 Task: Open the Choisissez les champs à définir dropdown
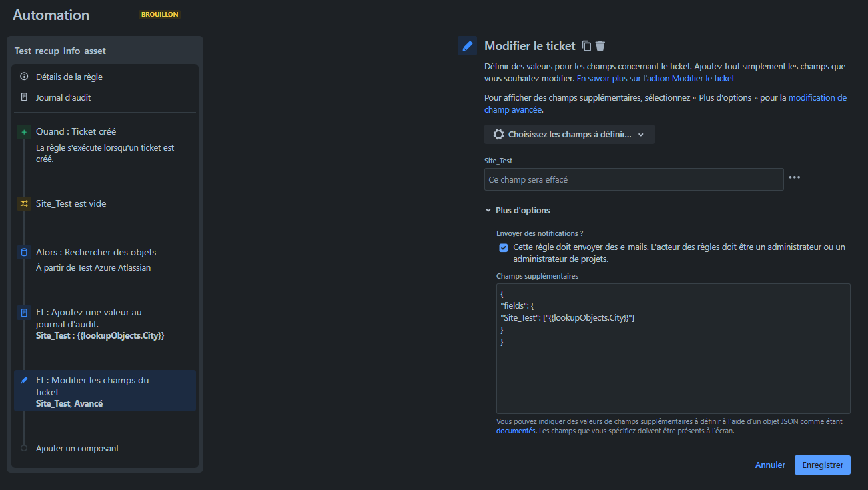coord(570,134)
